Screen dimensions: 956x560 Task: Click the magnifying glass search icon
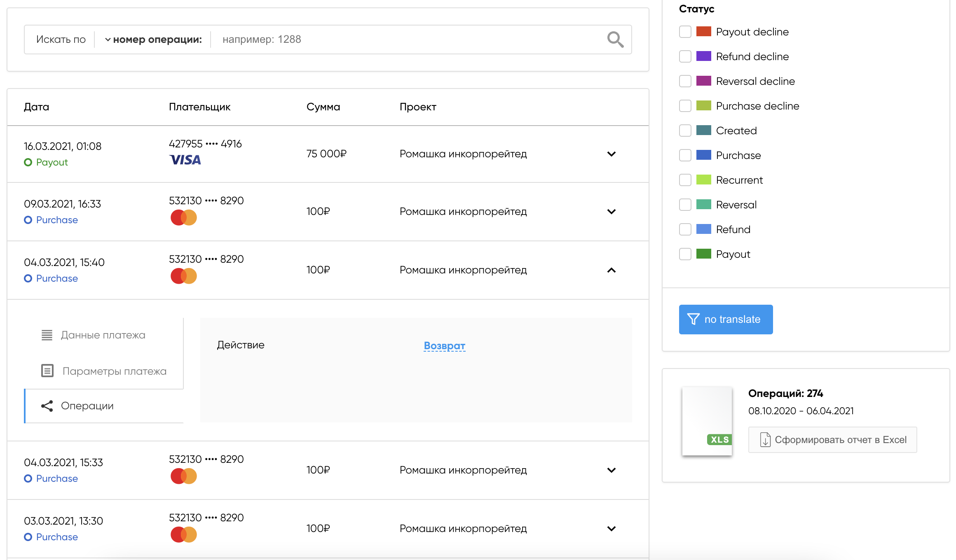coord(615,40)
